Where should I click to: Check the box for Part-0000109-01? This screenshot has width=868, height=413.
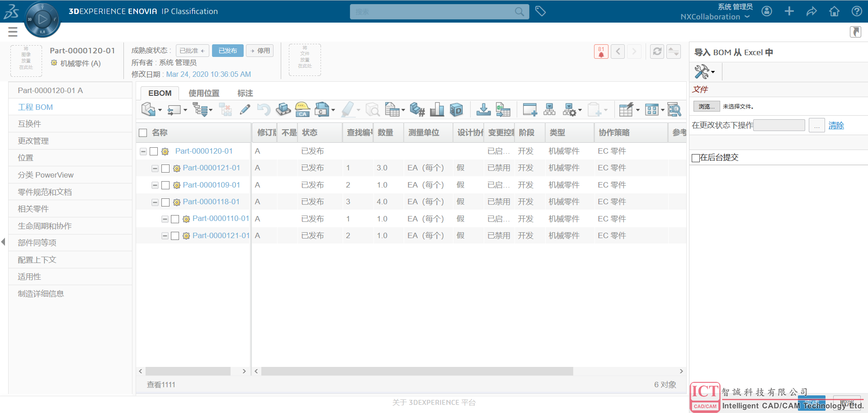[x=165, y=185]
